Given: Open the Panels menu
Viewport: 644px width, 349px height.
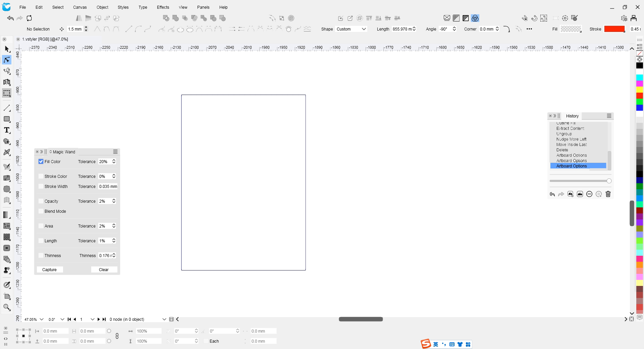Looking at the screenshot, I should coord(203,7).
